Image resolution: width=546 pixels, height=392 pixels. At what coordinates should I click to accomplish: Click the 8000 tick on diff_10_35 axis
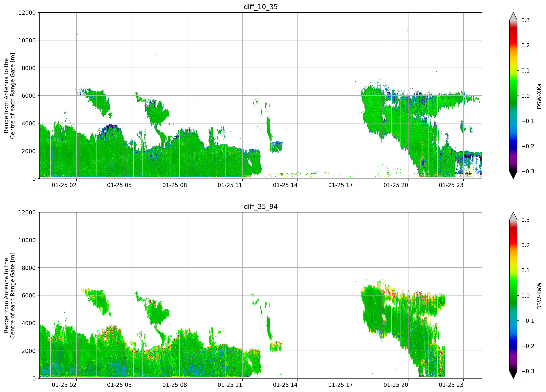point(29,68)
